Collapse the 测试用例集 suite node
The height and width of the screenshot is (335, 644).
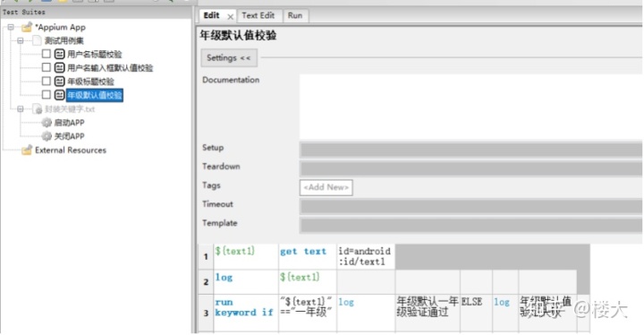coord(20,40)
